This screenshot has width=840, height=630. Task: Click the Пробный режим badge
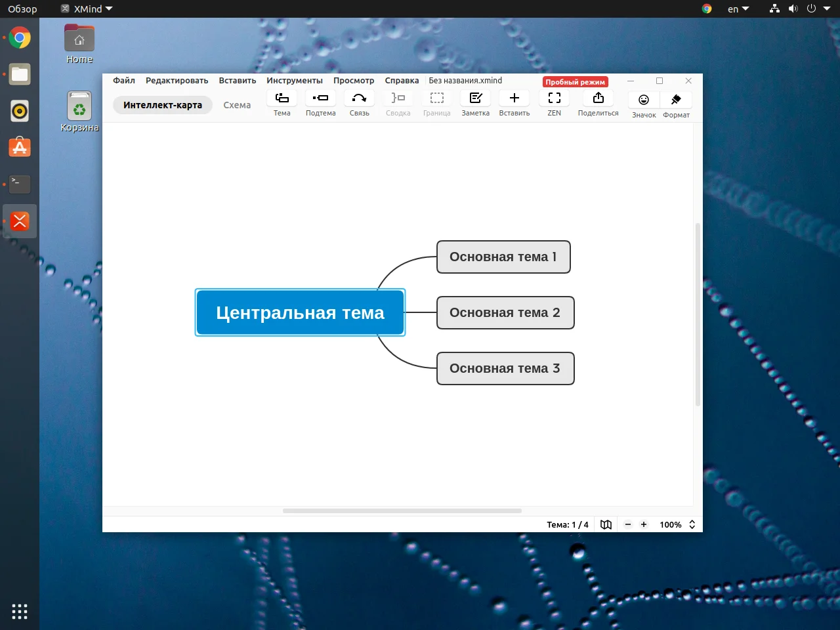click(575, 81)
